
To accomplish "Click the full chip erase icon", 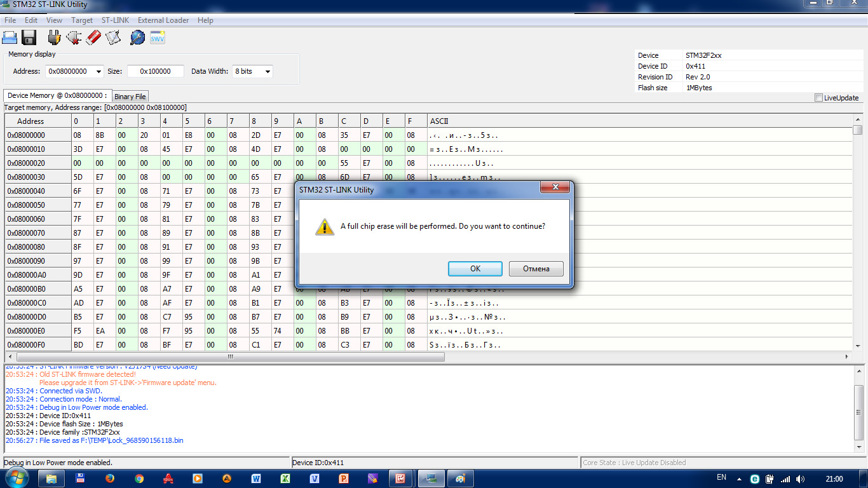I will pos(92,37).
